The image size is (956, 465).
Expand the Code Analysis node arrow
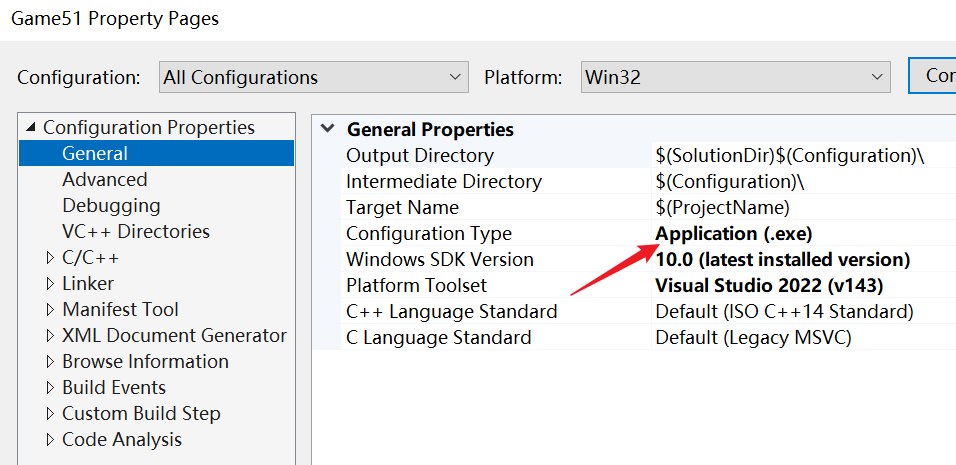point(51,440)
